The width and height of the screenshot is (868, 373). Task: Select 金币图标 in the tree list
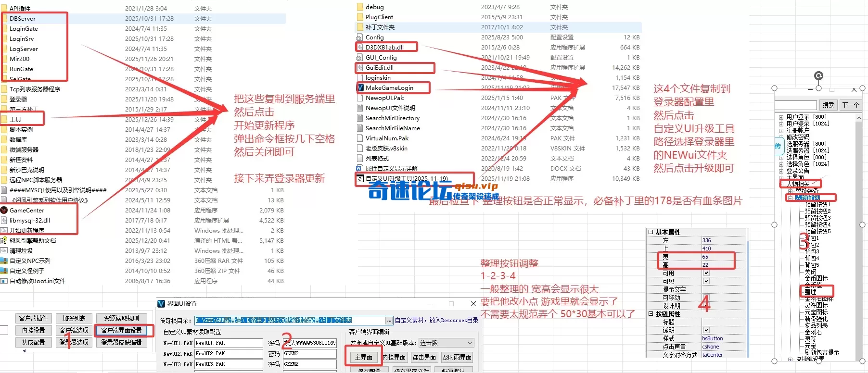coord(816,278)
